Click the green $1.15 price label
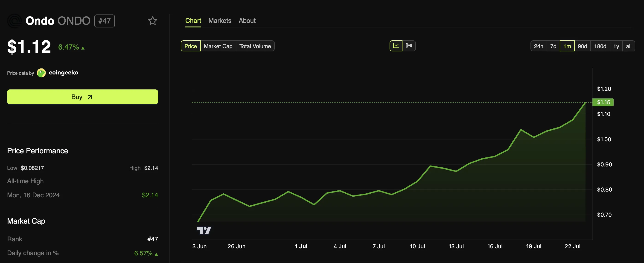 point(603,102)
